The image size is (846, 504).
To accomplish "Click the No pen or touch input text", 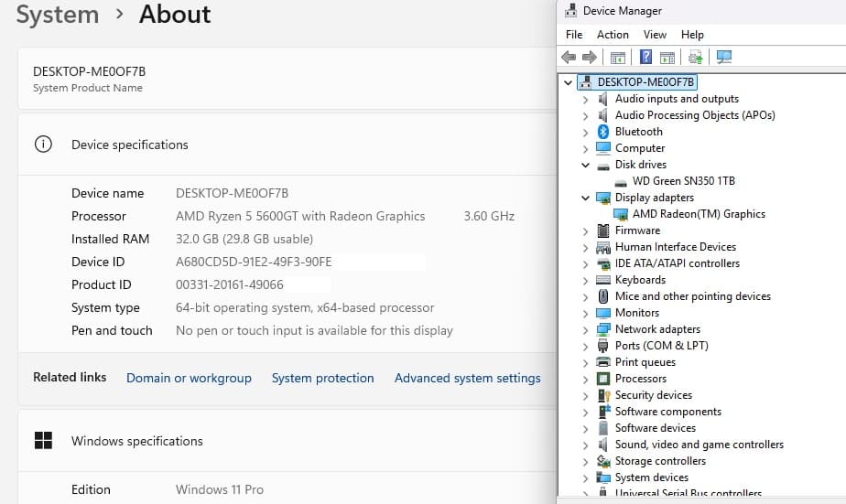I will click(x=314, y=330).
